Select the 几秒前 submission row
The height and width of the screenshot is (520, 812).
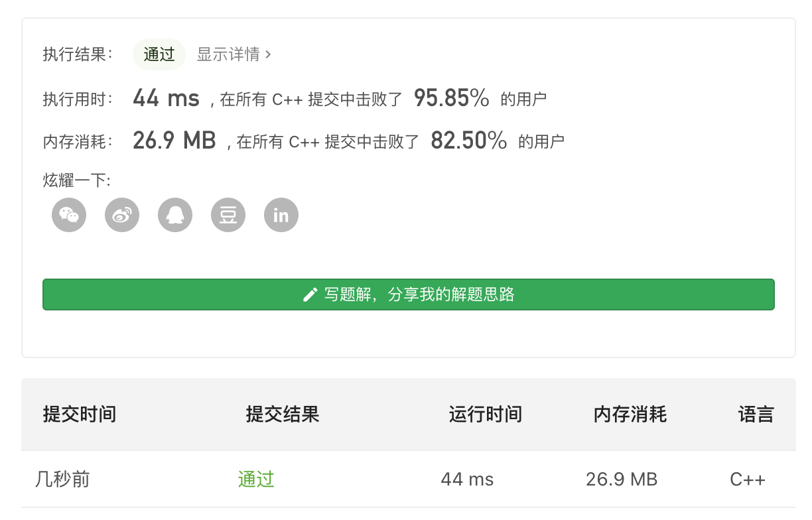tap(409, 479)
